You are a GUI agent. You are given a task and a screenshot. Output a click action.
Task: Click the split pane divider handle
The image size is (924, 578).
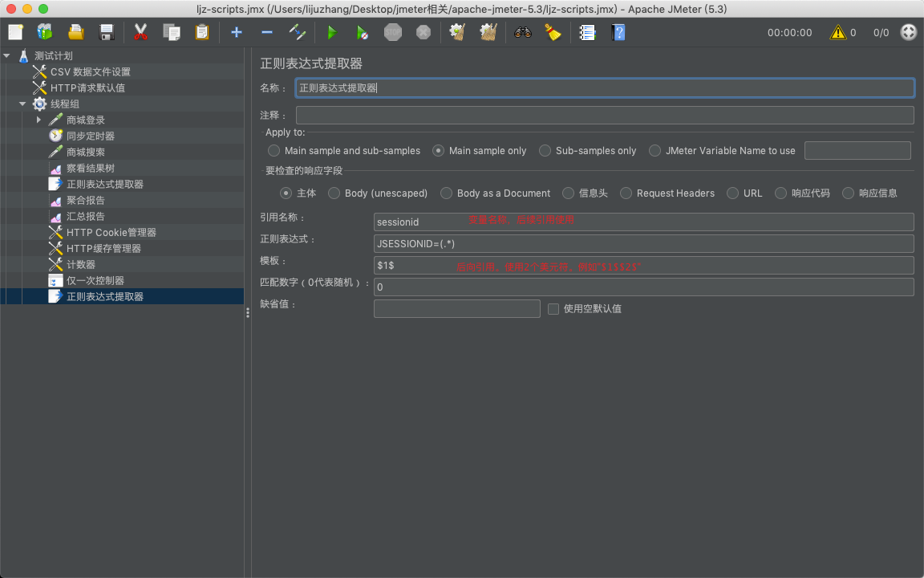[x=248, y=313]
